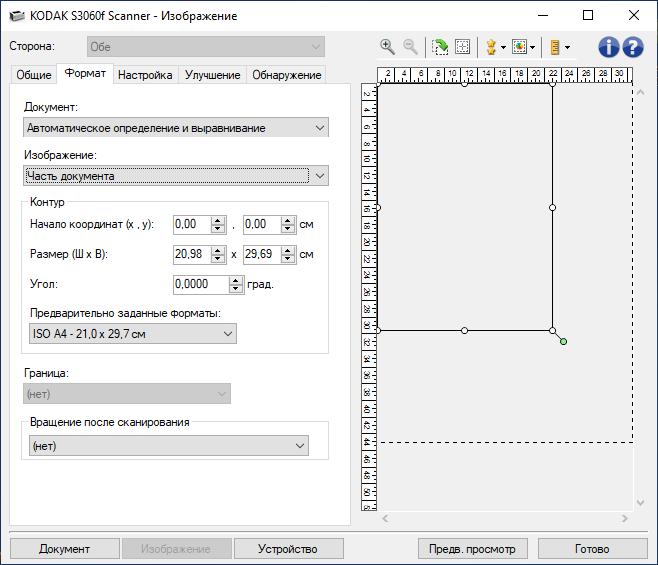658x565 pixels.
Task: Click the zoom out magnifier icon
Action: pos(409,47)
